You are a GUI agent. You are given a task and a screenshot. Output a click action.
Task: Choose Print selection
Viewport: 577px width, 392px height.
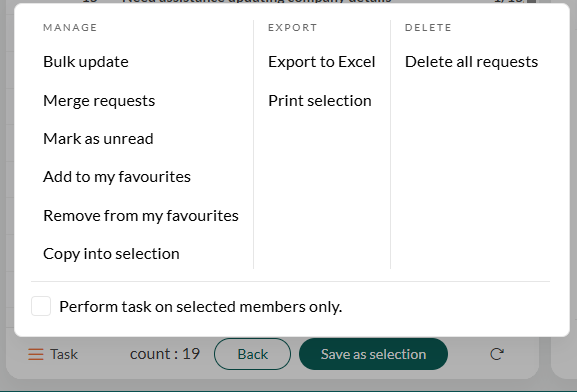click(x=320, y=100)
